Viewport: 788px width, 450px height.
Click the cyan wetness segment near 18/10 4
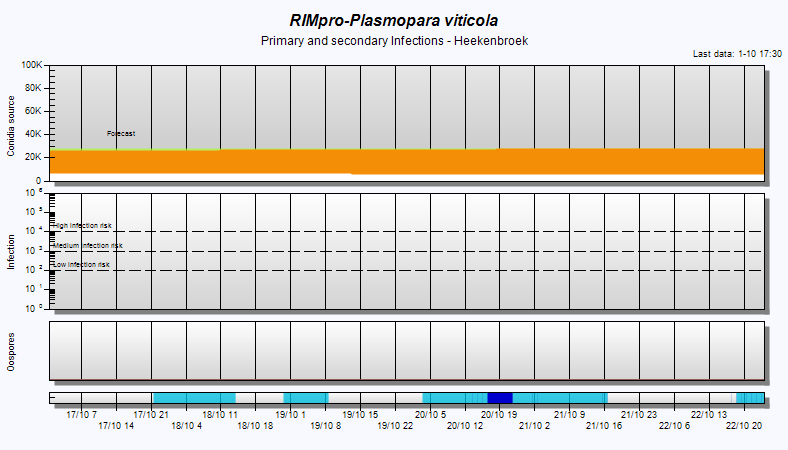pyautogui.click(x=194, y=398)
